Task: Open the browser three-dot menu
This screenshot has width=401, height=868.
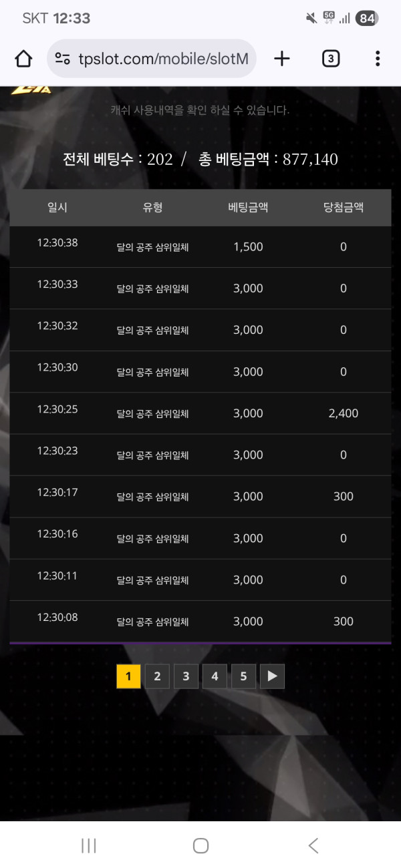Action: (x=378, y=59)
